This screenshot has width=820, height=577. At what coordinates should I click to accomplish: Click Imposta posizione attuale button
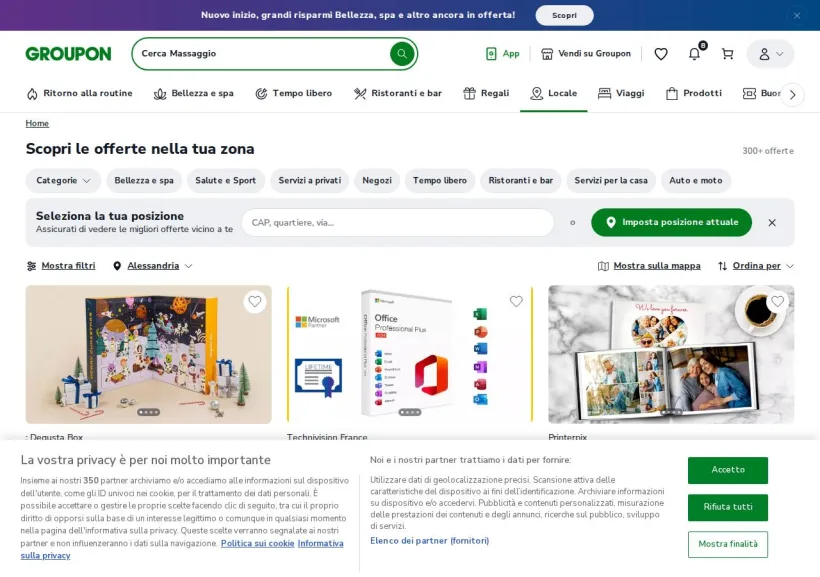tap(671, 222)
